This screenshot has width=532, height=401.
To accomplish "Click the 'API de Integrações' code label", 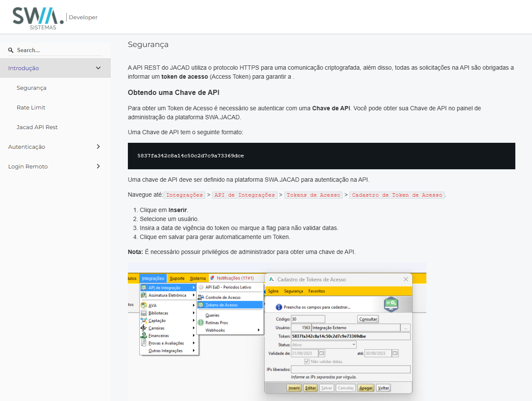I will click(245, 195).
